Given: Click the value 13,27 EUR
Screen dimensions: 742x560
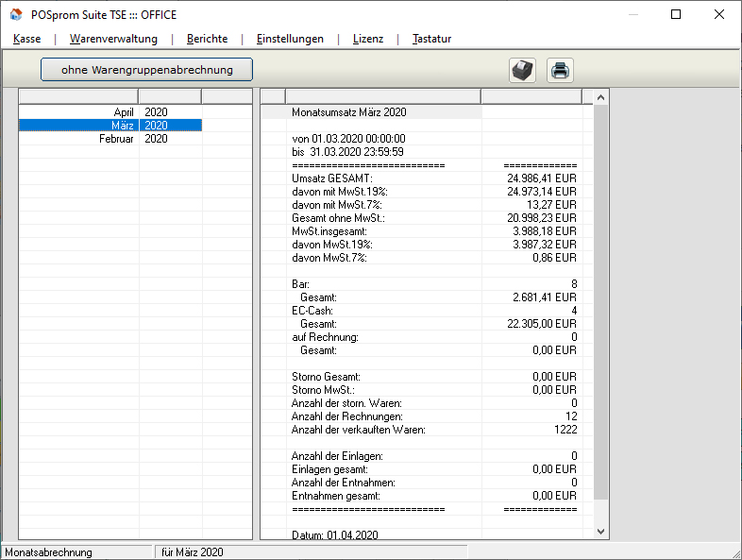Looking at the screenshot, I should 551,205.
